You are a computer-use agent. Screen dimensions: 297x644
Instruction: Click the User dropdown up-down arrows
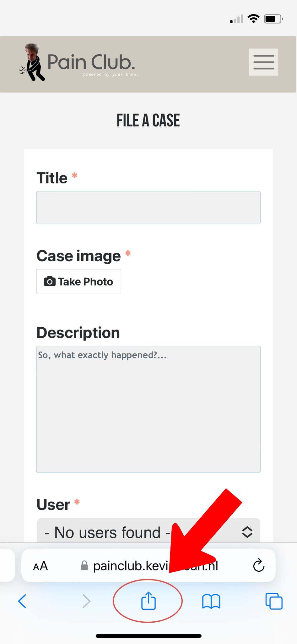pyautogui.click(x=247, y=532)
